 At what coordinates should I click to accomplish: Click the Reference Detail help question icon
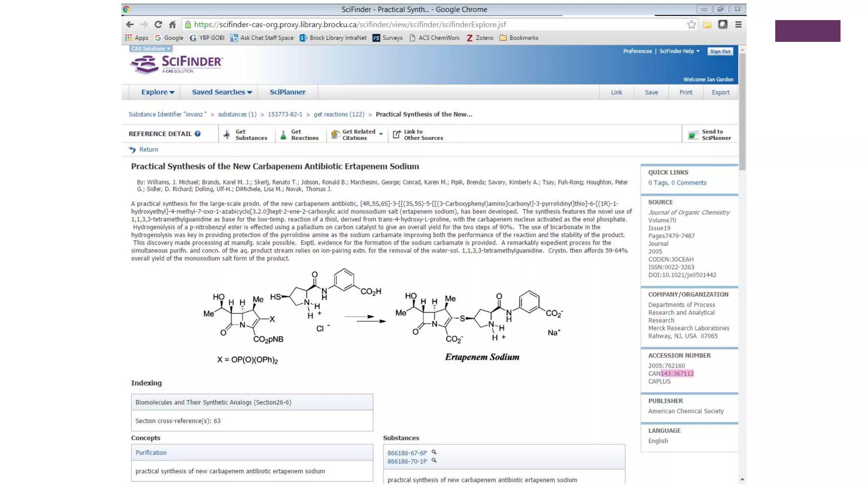[x=198, y=134]
